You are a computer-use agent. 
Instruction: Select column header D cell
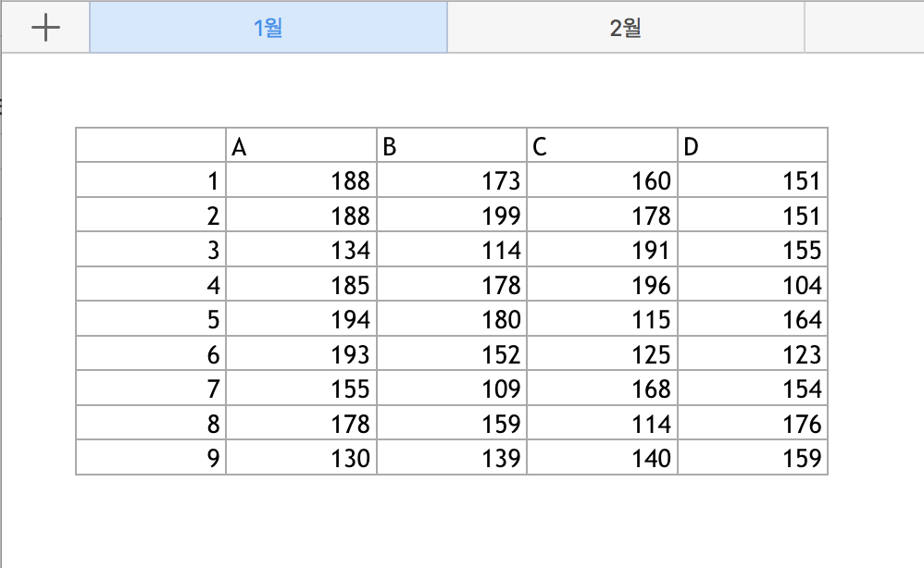coord(753,145)
